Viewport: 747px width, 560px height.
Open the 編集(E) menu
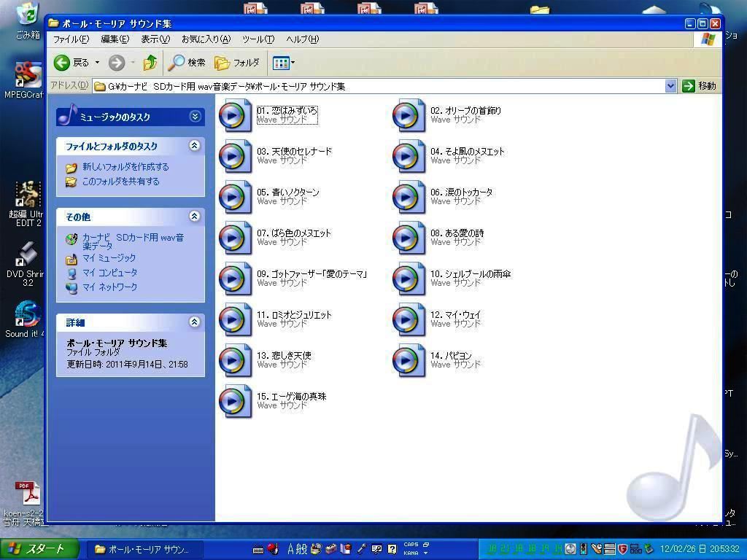(x=115, y=39)
